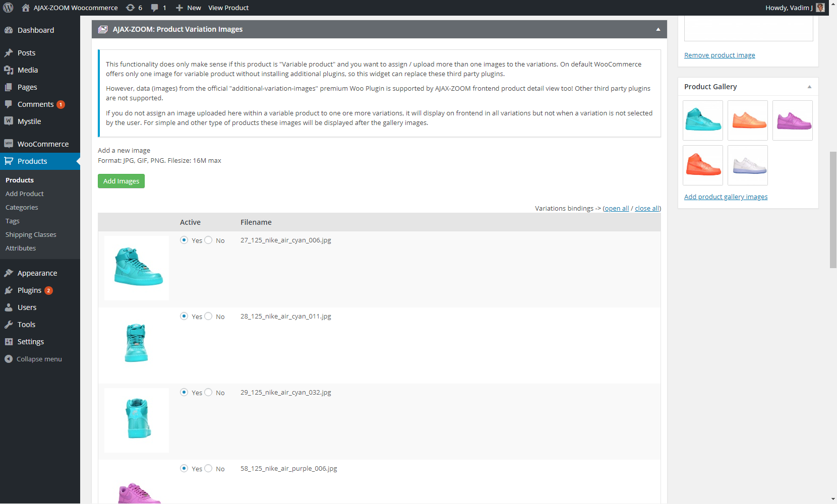The image size is (837, 504).
Task: Click the Pages icon in sidebar
Action: point(9,87)
